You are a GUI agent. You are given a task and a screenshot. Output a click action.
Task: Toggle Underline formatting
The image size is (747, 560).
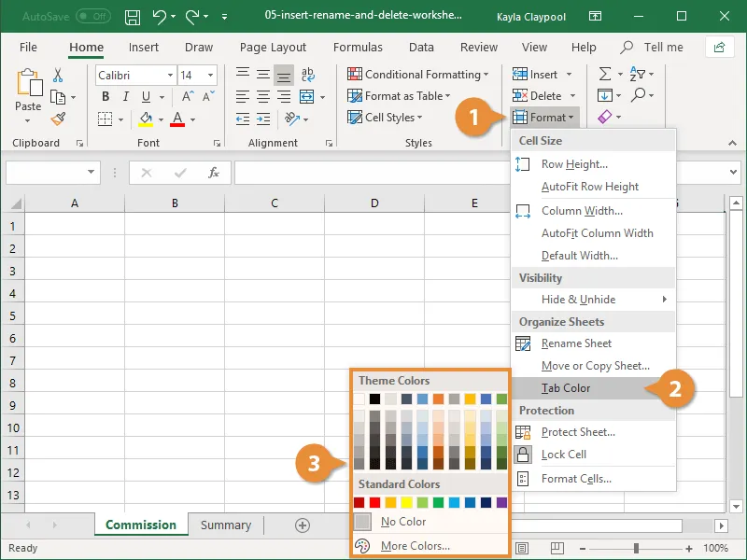(147, 97)
